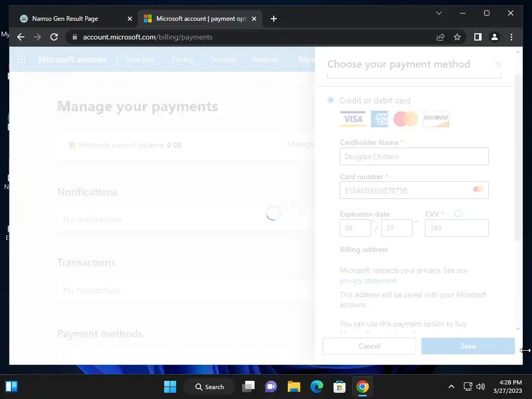Click the American Express card logo
Screen dimensions: 532x399
tap(379, 119)
